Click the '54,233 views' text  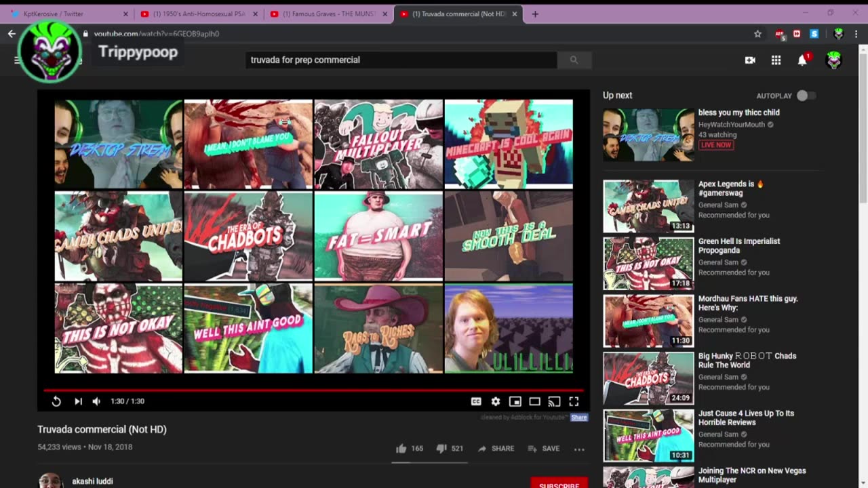[x=59, y=447]
